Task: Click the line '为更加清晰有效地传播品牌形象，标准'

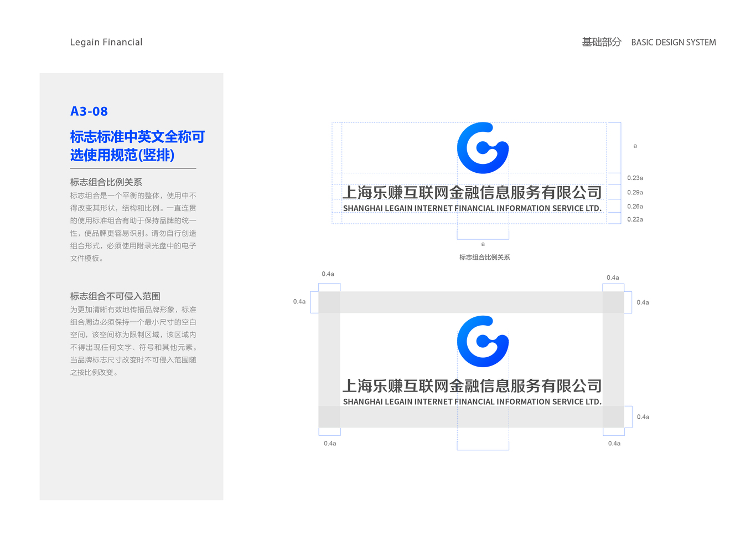Action: (133, 310)
